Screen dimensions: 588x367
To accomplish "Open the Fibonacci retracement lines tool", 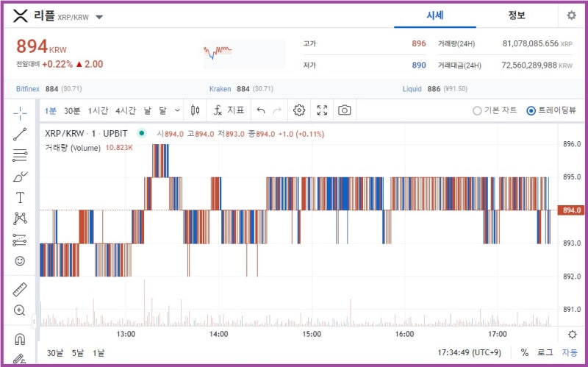I will coord(20,155).
